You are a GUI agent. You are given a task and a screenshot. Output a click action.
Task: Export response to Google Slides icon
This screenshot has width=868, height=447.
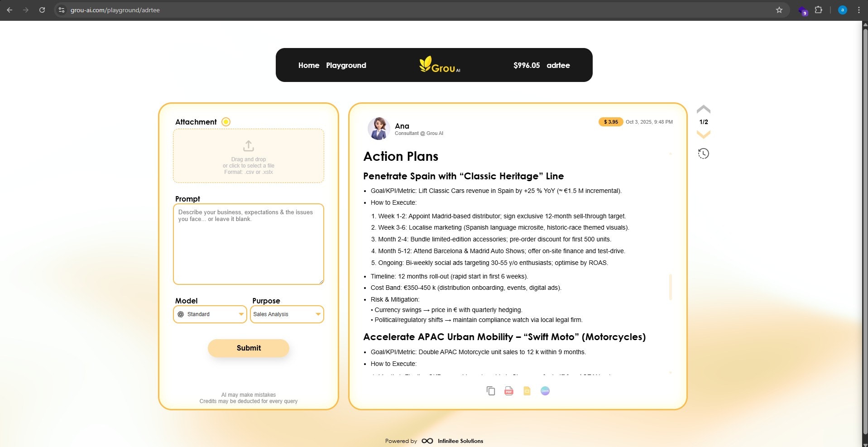click(x=527, y=391)
